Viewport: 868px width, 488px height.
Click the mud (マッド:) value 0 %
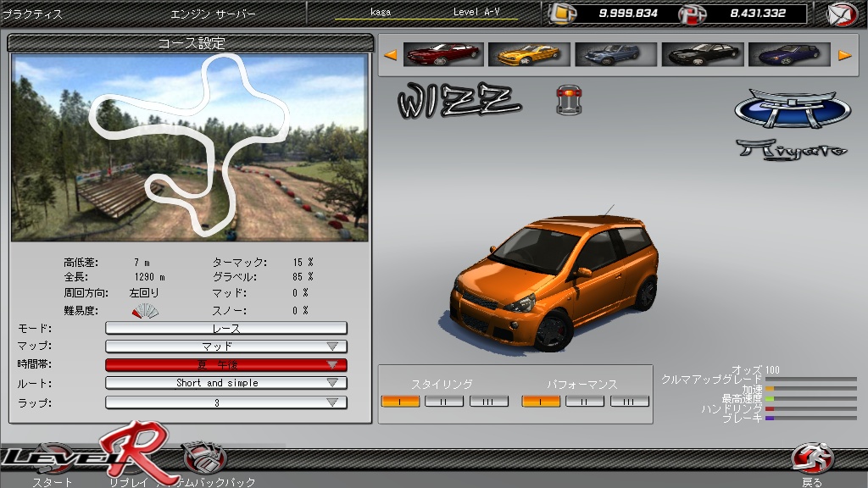(x=301, y=292)
